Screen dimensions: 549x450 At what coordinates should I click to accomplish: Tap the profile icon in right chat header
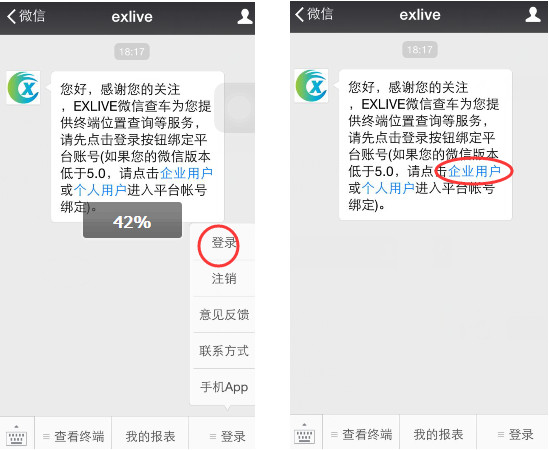pos(533,15)
